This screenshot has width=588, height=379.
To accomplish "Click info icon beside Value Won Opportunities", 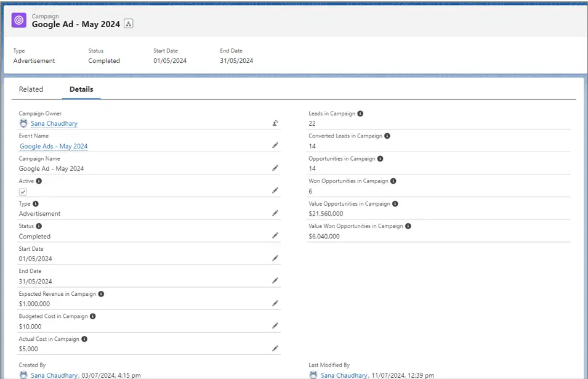I will [408, 226].
